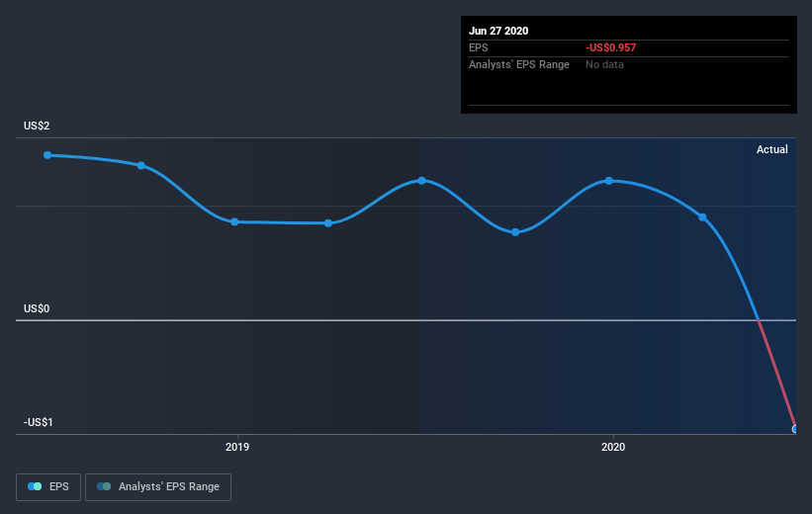Click the US$2 y-axis label
The width and height of the screenshot is (812, 514).
click(37, 126)
